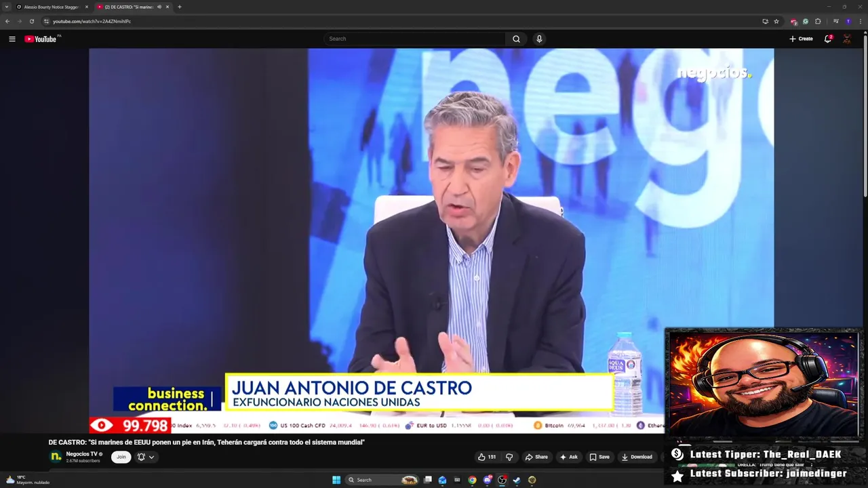868x488 pixels.
Task: Open the Ask AI button
Action: pyautogui.click(x=568, y=457)
